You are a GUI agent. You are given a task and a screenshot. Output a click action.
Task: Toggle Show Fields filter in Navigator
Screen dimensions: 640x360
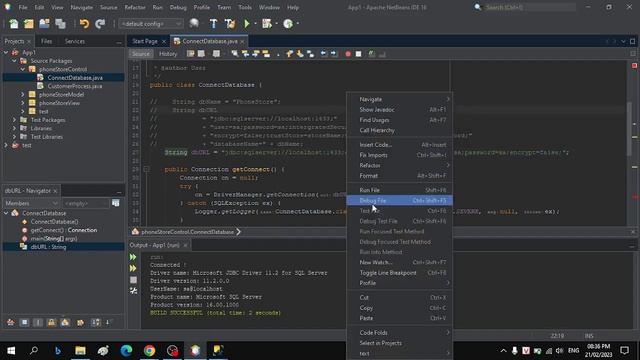click(24, 322)
